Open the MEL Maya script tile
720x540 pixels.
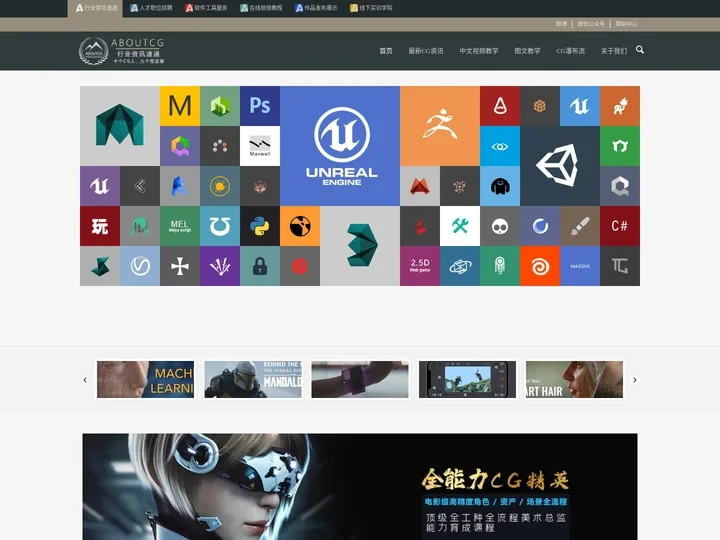[180, 226]
